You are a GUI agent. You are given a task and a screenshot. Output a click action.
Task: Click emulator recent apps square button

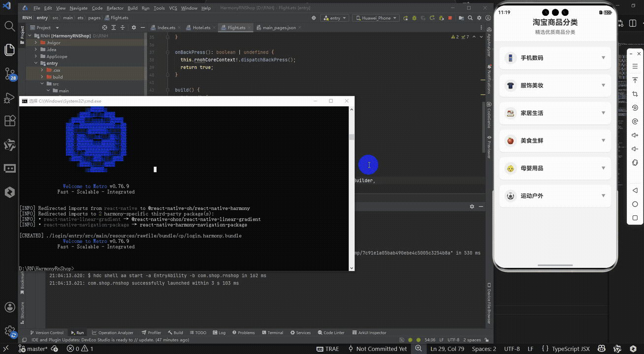click(635, 218)
